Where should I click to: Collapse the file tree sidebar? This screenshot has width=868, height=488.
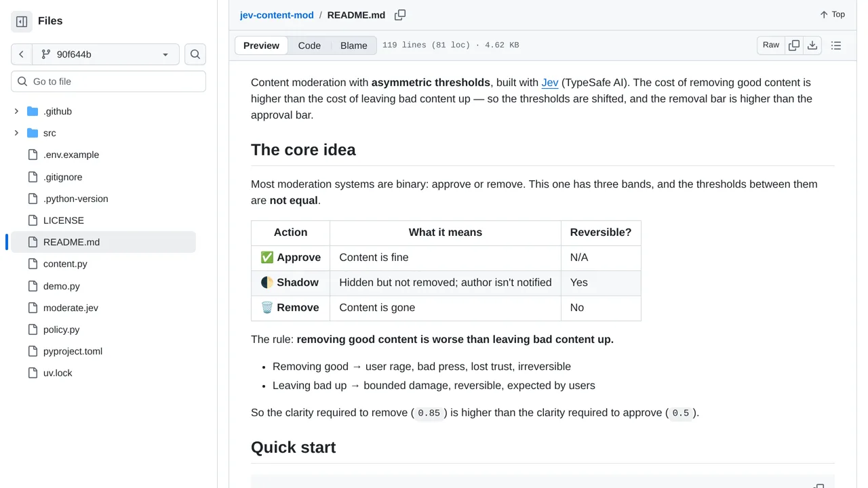(x=22, y=21)
